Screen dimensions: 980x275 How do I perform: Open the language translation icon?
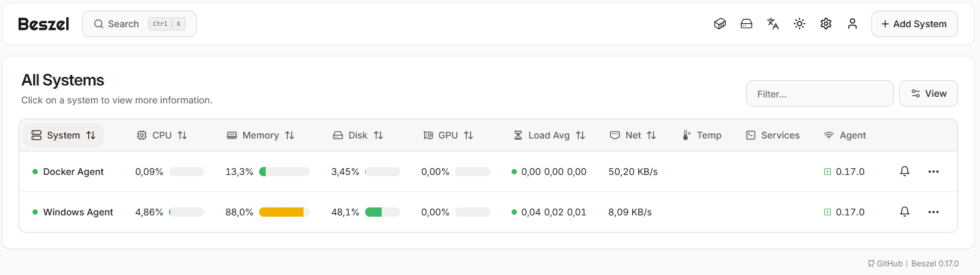(x=773, y=24)
